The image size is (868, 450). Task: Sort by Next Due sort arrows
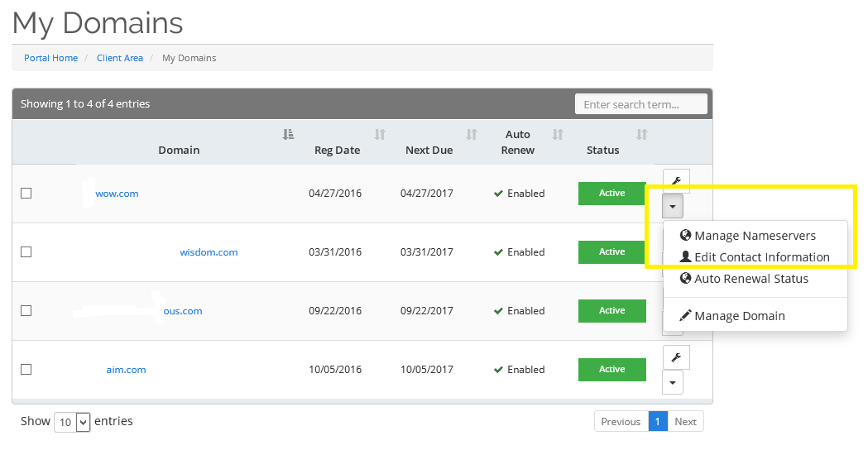pos(472,134)
